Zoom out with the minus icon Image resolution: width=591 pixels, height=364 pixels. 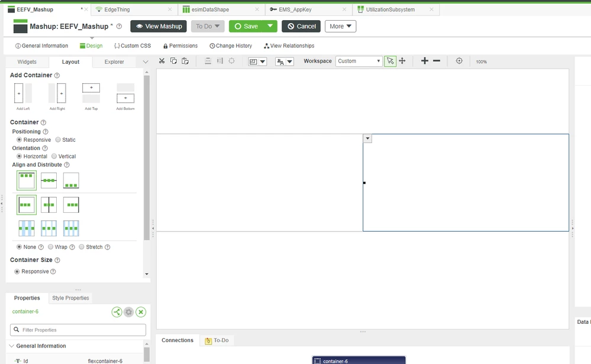(x=437, y=61)
